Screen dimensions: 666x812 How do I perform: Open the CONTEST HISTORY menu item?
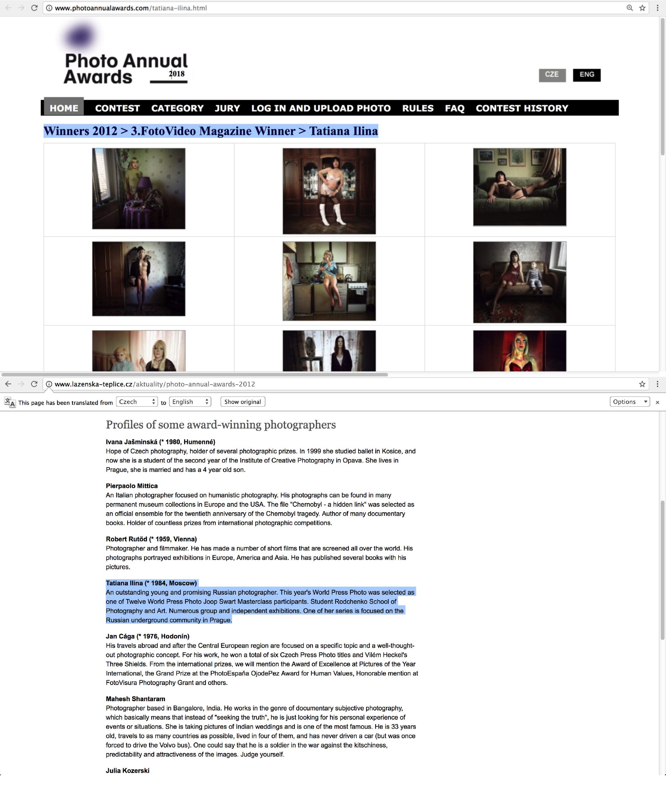[x=522, y=108]
